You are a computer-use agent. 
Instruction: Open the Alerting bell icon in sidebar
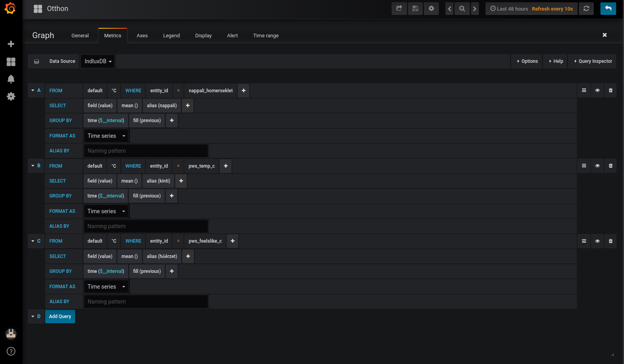(11, 79)
